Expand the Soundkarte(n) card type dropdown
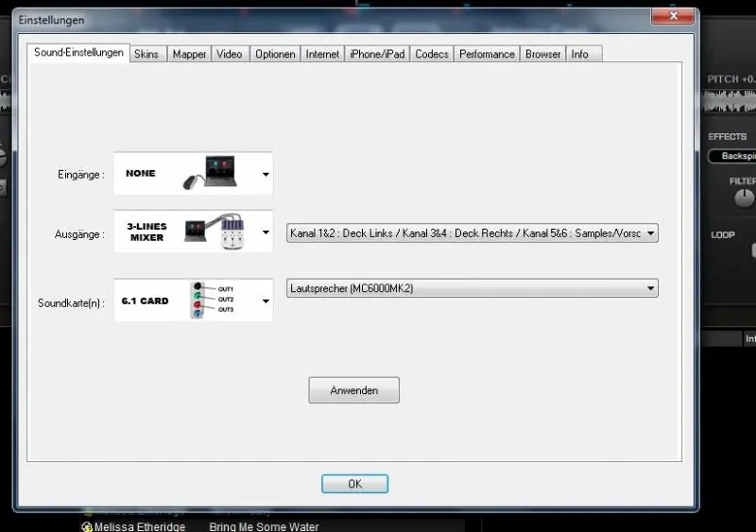This screenshot has height=532, width=756. pyautogui.click(x=266, y=301)
